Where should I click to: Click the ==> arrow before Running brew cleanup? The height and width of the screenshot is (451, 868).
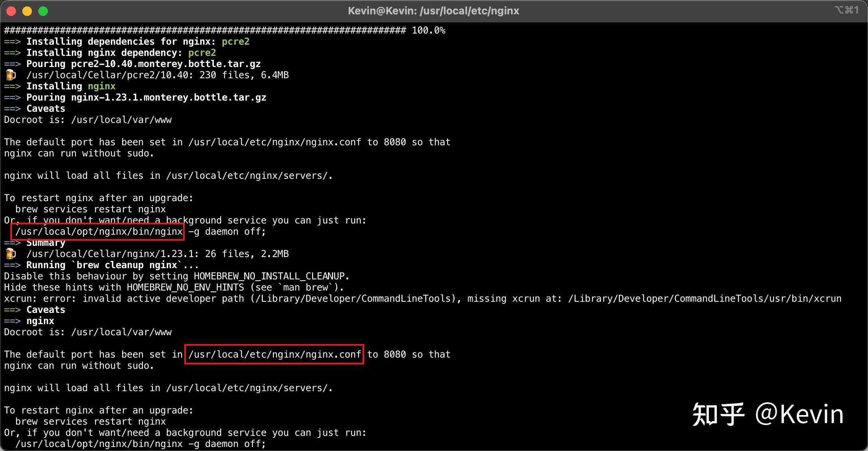click(13, 265)
